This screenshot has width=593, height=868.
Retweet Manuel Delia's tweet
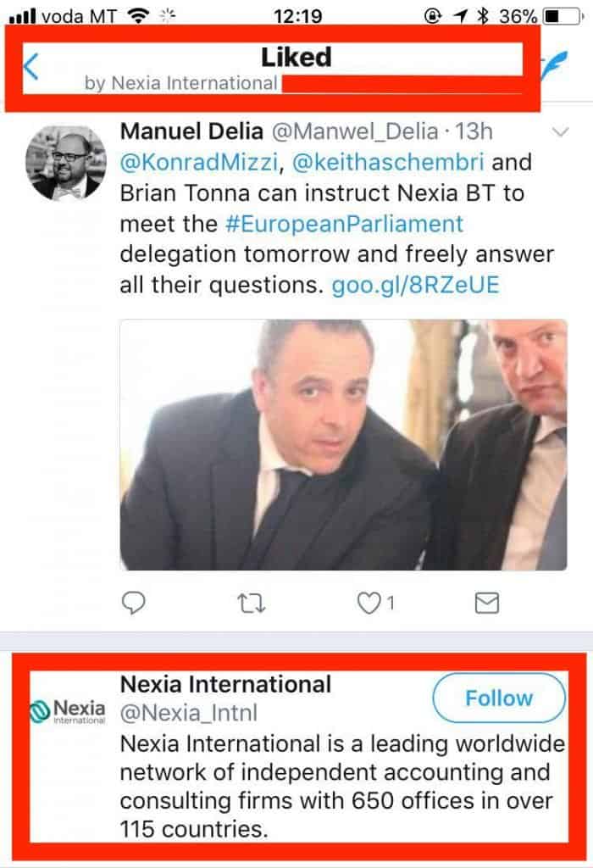point(252,603)
